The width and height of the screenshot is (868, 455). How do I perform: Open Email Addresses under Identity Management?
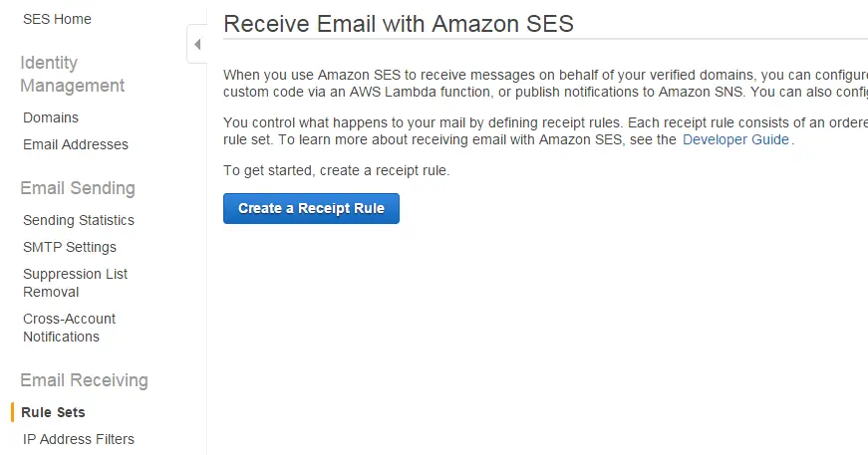click(x=76, y=144)
